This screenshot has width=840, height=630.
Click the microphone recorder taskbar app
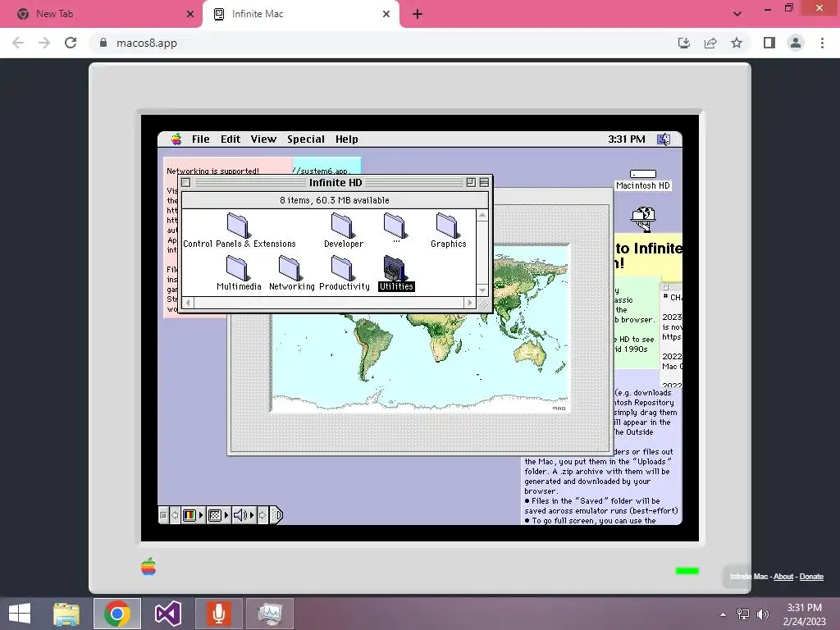tap(218, 614)
